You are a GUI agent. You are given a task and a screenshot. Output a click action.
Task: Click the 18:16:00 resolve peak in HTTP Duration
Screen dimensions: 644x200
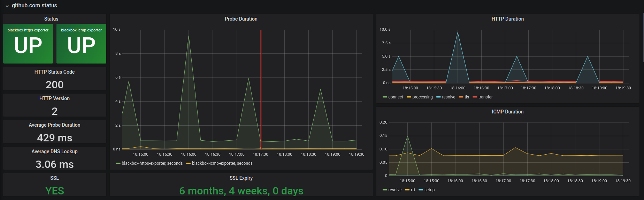pyautogui.click(x=458, y=32)
